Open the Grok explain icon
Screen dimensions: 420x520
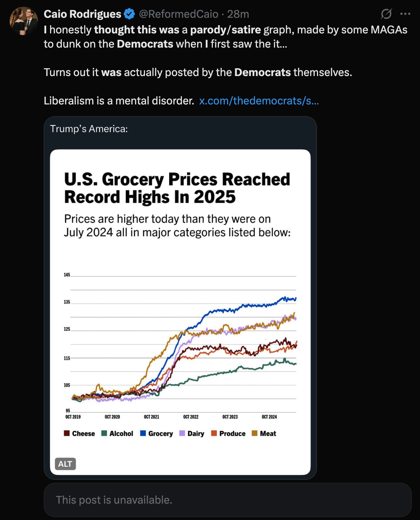(x=386, y=14)
